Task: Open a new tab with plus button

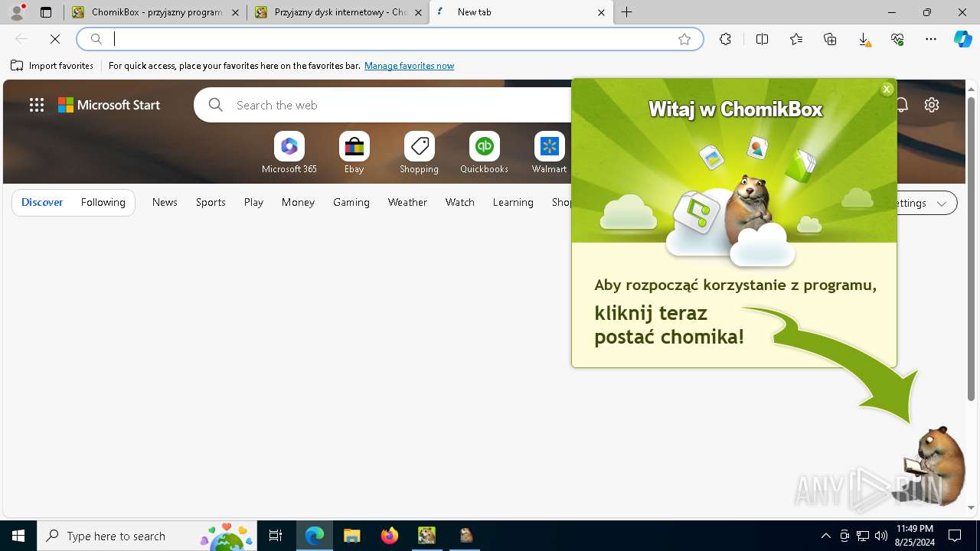Action: [x=627, y=12]
